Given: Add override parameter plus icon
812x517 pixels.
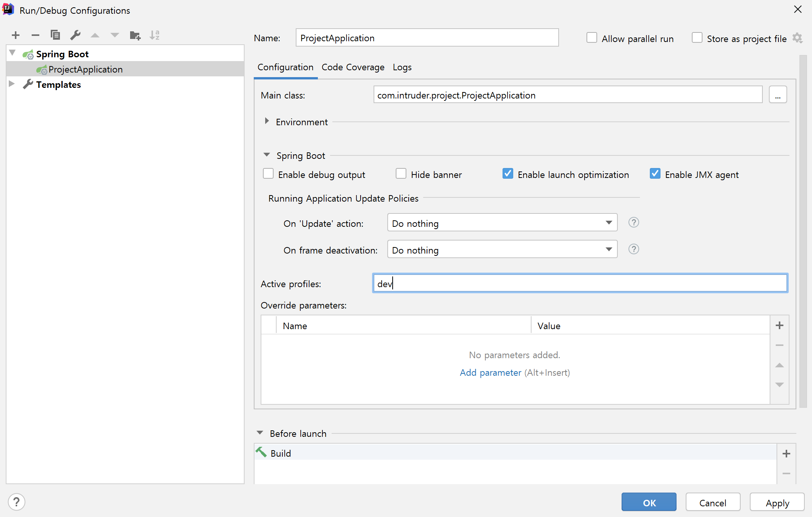Looking at the screenshot, I should pos(780,325).
